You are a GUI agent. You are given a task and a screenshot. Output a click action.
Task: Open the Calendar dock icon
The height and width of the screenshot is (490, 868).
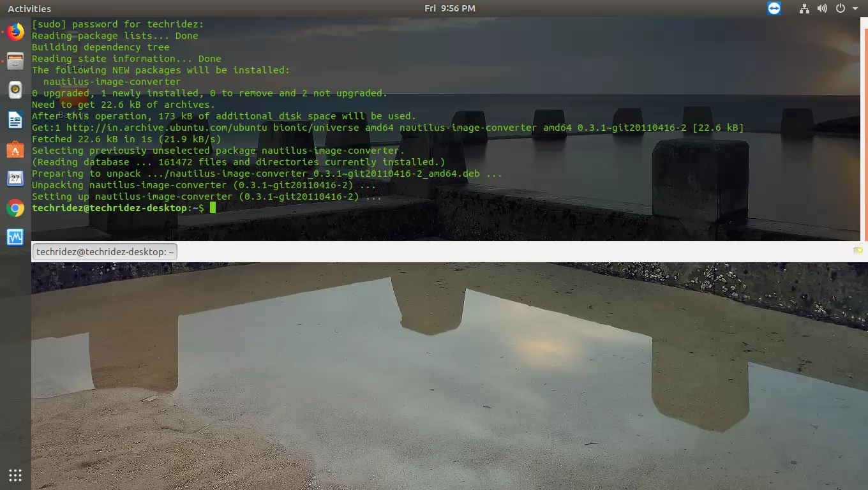(15, 179)
